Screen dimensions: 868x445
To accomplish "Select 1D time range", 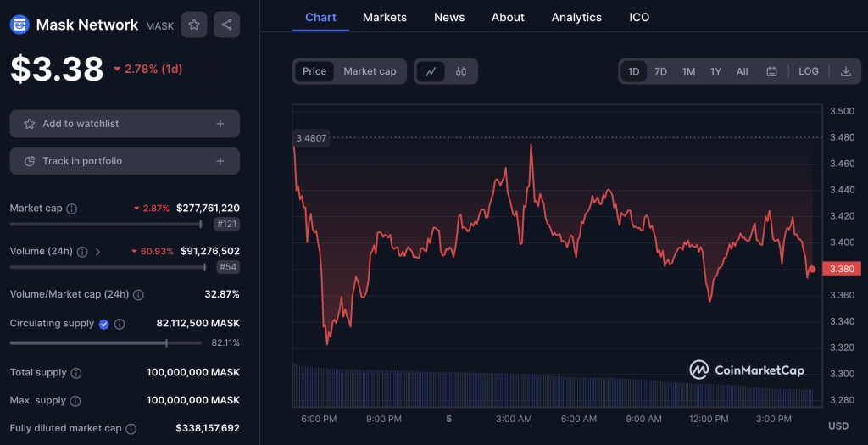I will (634, 71).
